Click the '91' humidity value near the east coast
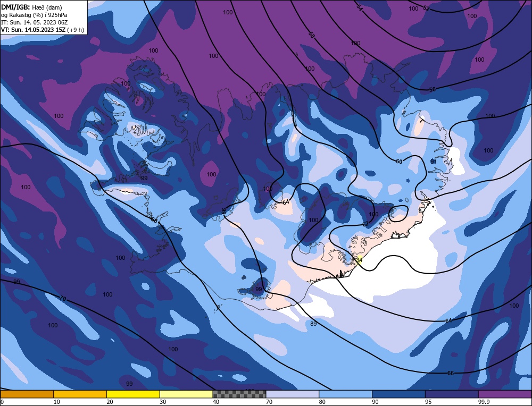Screen dimensions: 532x406 [433, 162]
